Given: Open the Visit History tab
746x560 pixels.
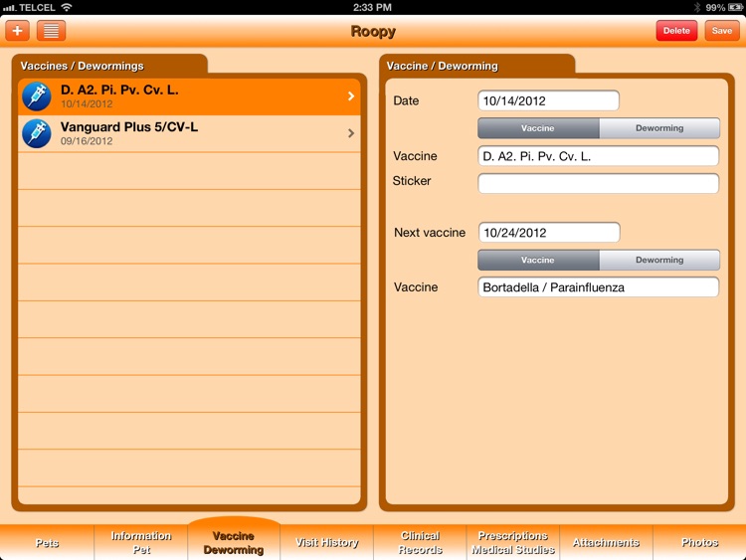Looking at the screenshot, I should [x=327, y=542].
